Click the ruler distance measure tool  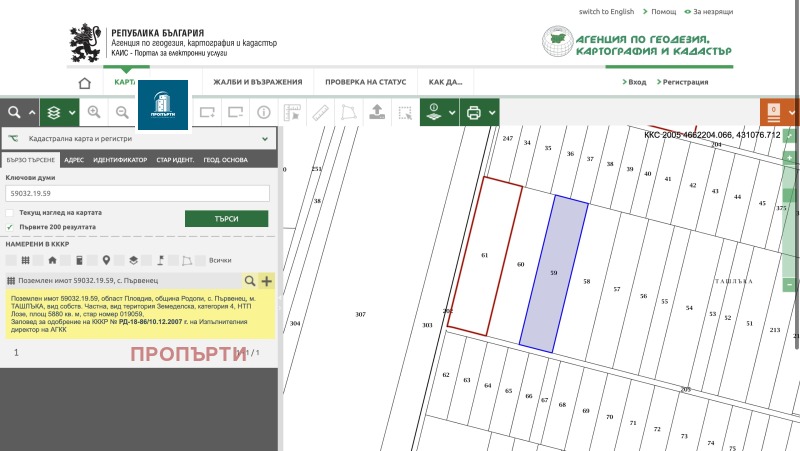(321, 112)
